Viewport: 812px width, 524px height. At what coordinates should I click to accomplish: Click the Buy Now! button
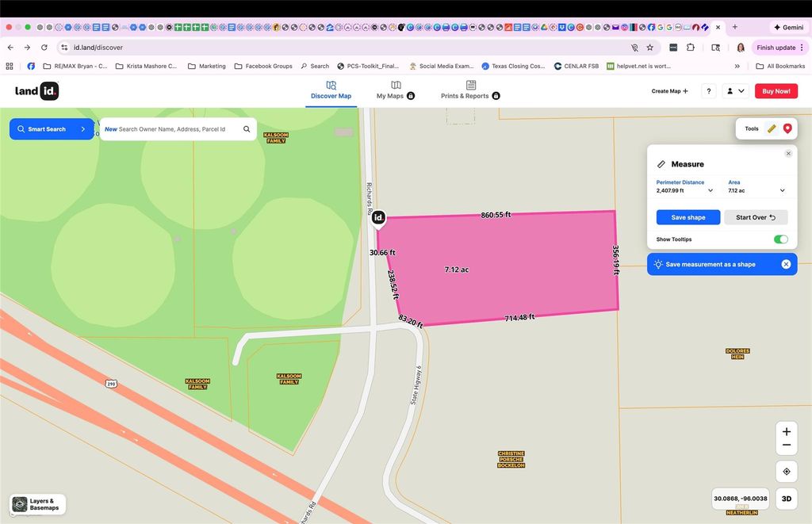[776, 90]
